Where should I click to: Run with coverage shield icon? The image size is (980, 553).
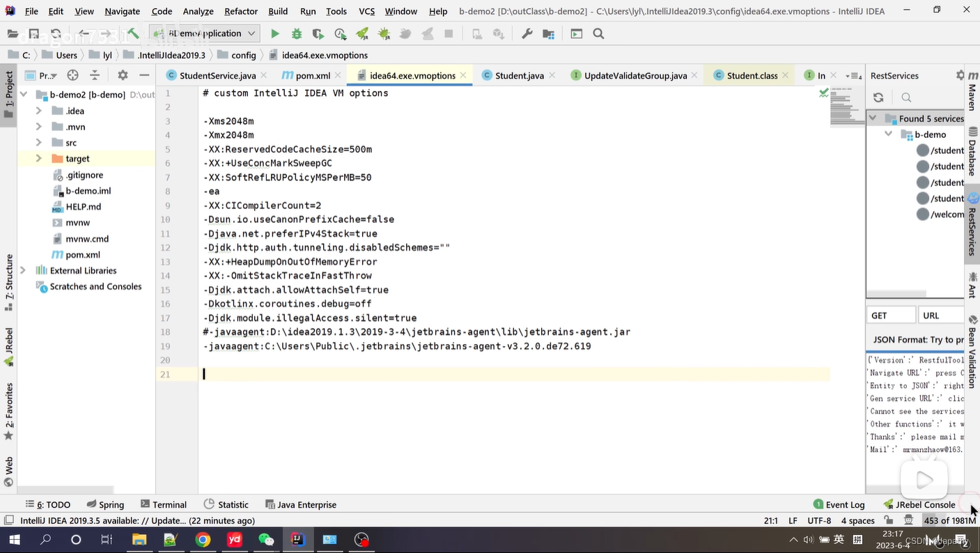coord(318,33)
